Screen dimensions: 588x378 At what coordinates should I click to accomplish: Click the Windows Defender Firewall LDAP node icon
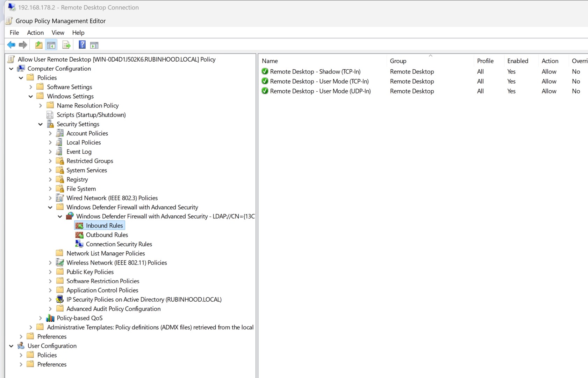70,216
